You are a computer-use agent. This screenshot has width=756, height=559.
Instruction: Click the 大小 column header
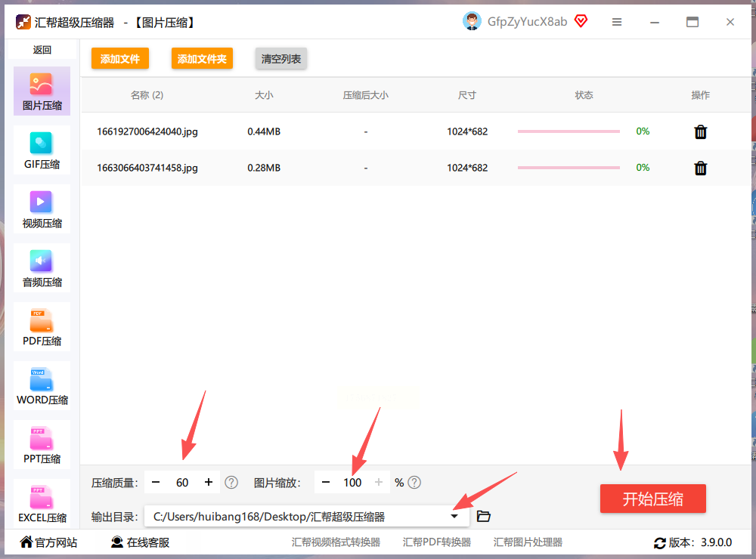point(264,95)
